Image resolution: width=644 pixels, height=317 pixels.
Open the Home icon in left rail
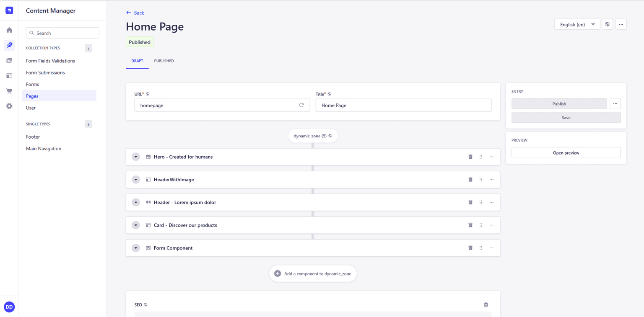coord(9,30)
